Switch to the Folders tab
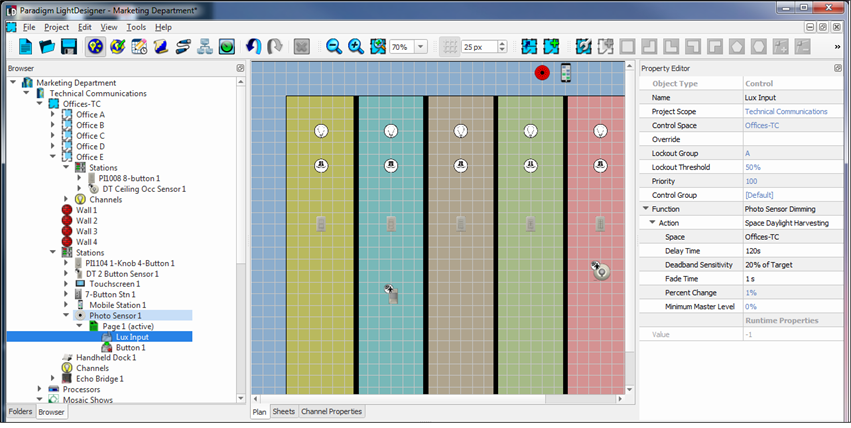851x428 pixels. pos(20,411)
